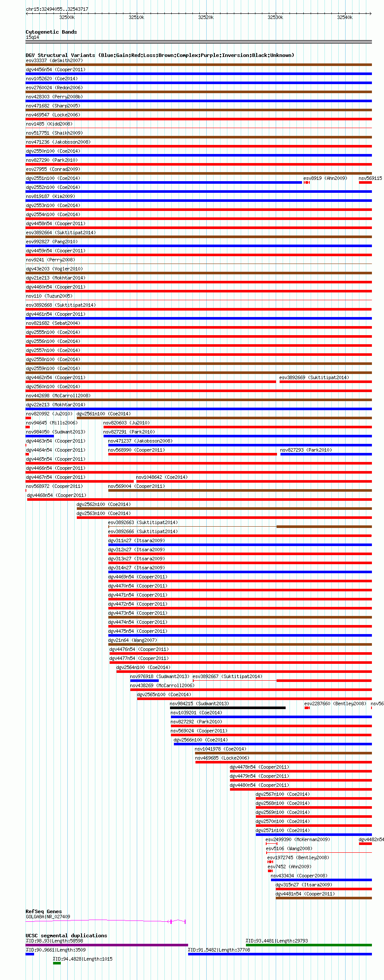Image resolution: width=384 pixels, height=980 pixels.
Task: Open the DGV Structural Variants track title
Action: [x=160, y=55]
